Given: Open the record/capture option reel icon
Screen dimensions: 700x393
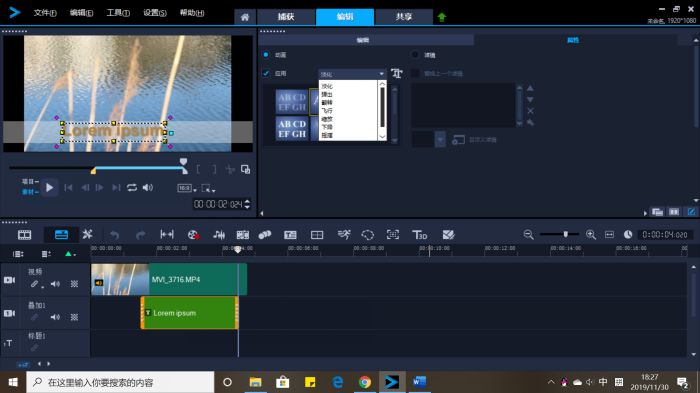Looking at the screenshot, I should coord(193,235).
